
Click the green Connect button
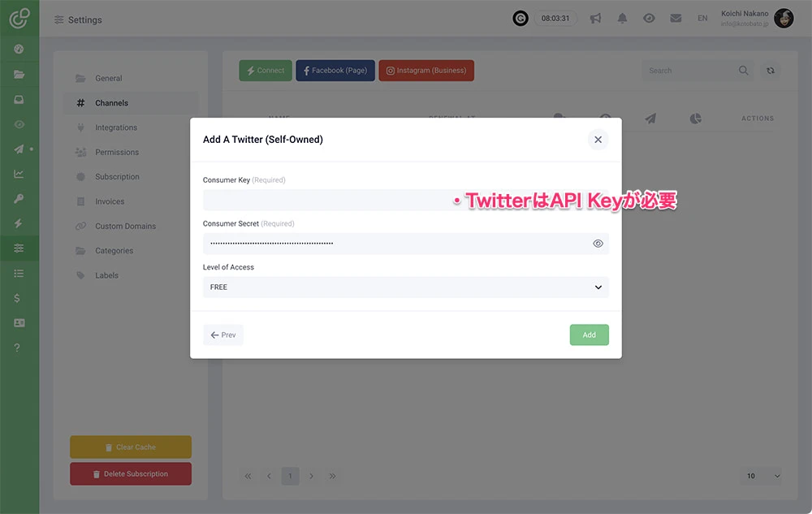[266, 71]
